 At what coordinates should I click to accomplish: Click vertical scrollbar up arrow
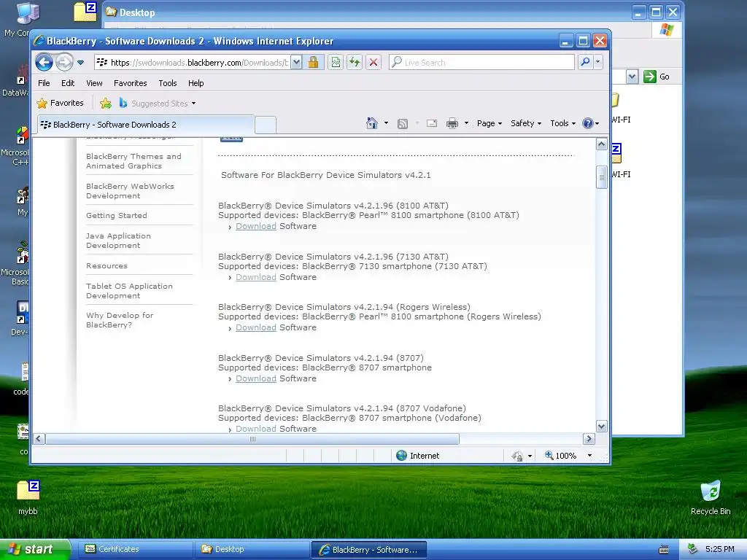click(601, 144)
